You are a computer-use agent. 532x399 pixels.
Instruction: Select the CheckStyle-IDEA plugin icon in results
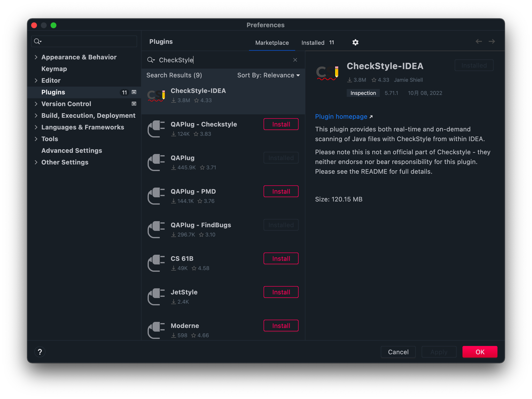point(156,96)
